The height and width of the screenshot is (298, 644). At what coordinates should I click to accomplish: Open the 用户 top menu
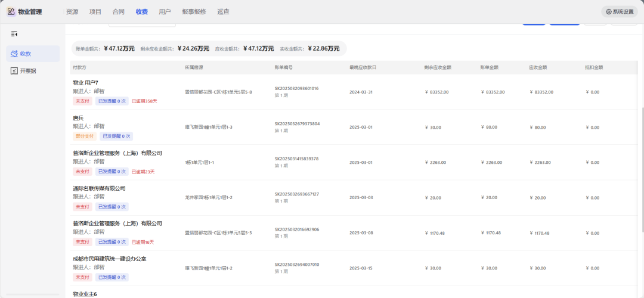[165, 12]
